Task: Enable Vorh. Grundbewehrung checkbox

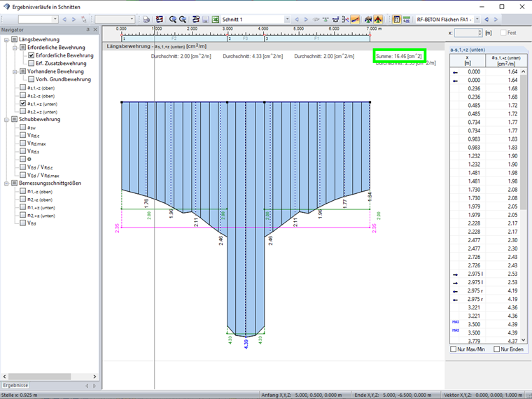Action: click(x=31, y=79)
